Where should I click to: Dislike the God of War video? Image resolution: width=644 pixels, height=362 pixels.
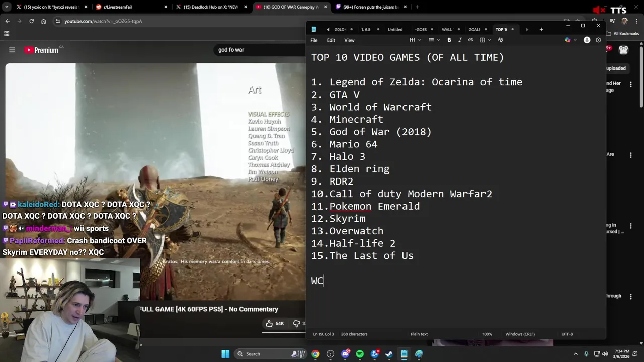tap(297, 324)
